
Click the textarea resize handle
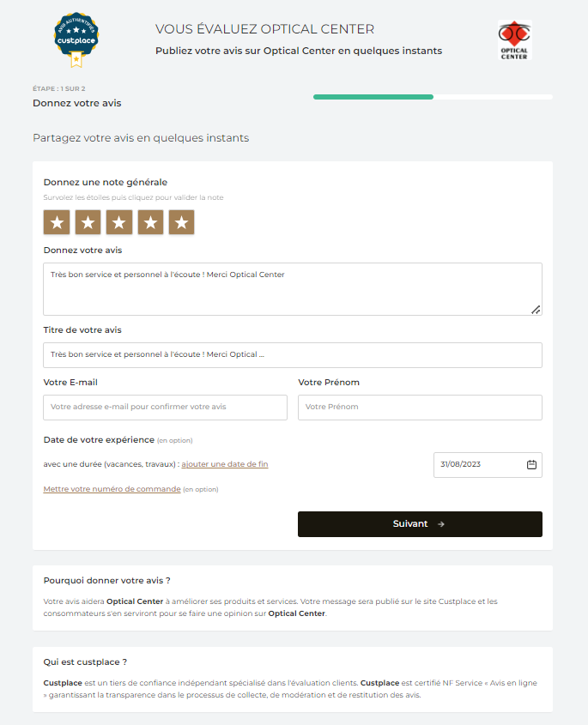[x=536, y=310]
